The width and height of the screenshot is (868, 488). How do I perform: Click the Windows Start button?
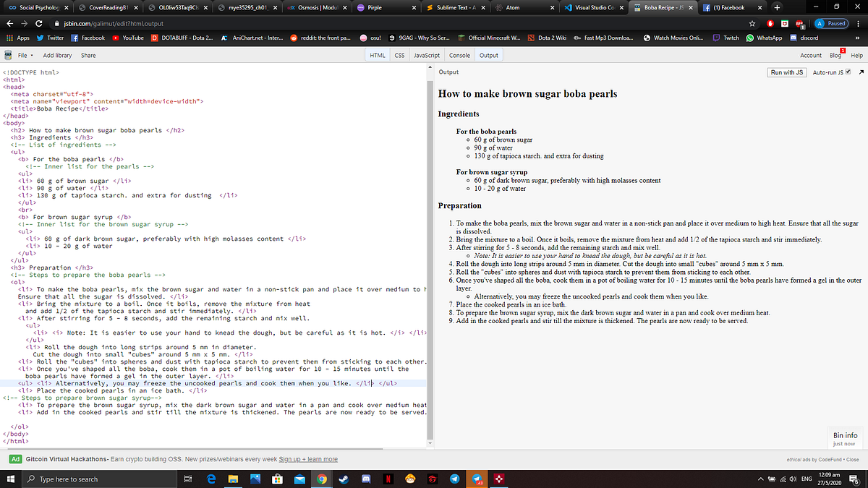click(x=9, y=479)
